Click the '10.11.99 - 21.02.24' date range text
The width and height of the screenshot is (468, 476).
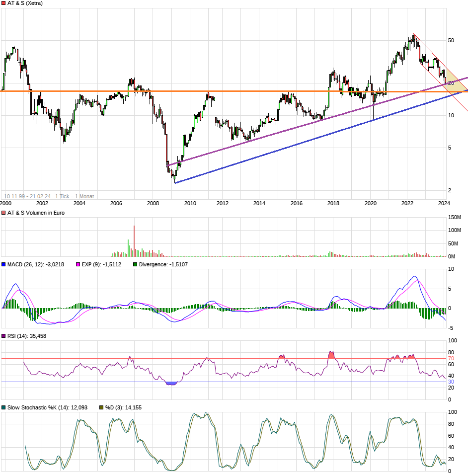pos(27,196)
